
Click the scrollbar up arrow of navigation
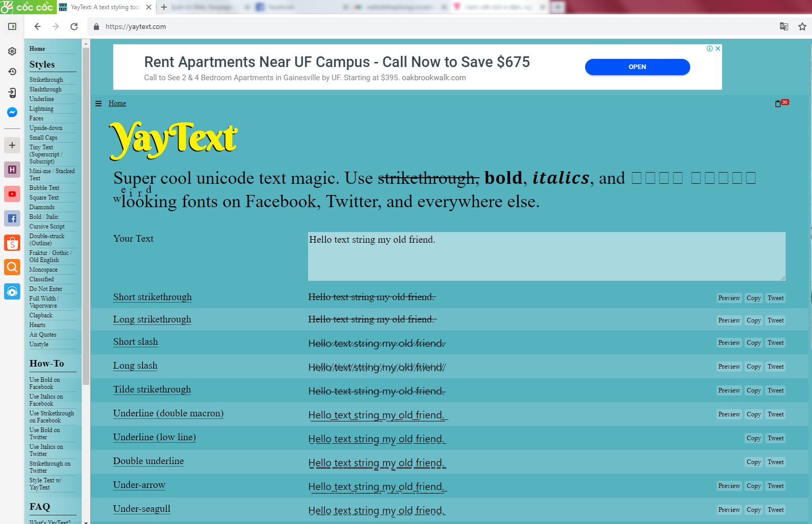[86, 44]
